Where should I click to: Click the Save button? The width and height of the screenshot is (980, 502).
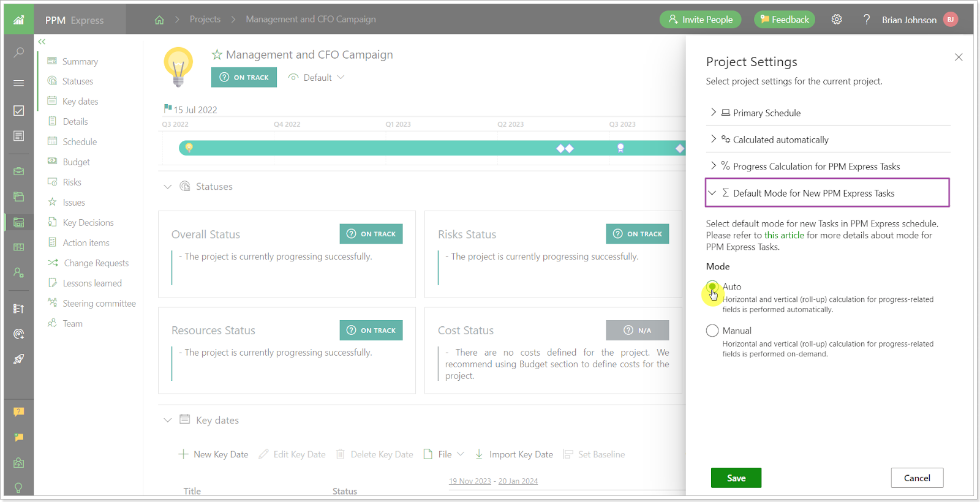pos(736,478)
